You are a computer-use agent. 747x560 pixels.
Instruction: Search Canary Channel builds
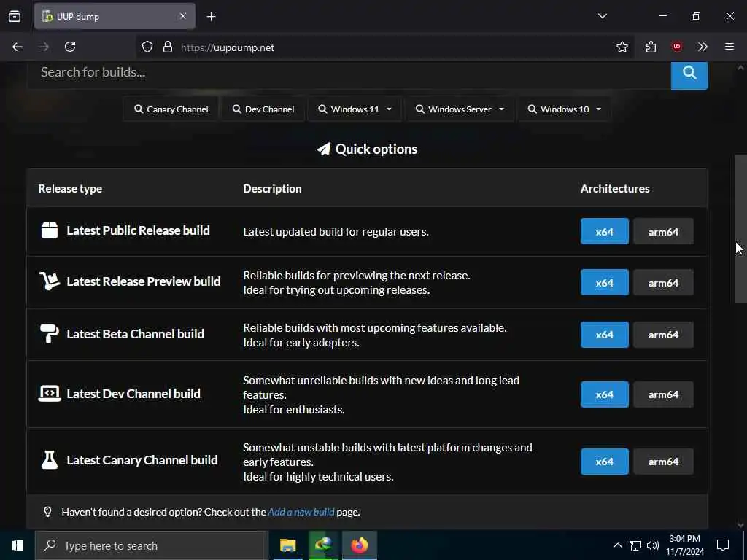pos(171,109)
